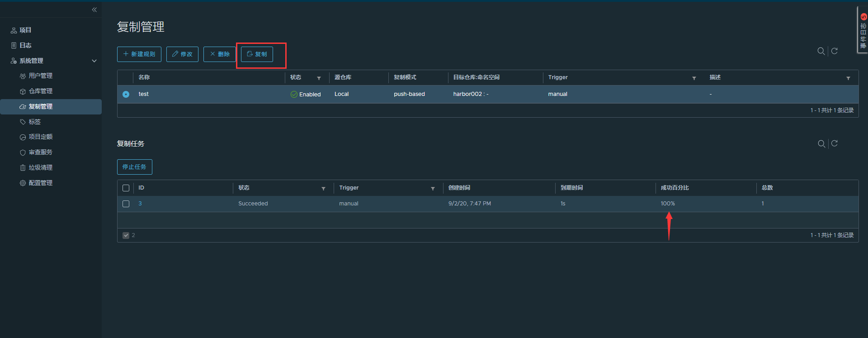Check the checkbox for task 3
This screenshot has height=338, width=868.
(126, 204)
